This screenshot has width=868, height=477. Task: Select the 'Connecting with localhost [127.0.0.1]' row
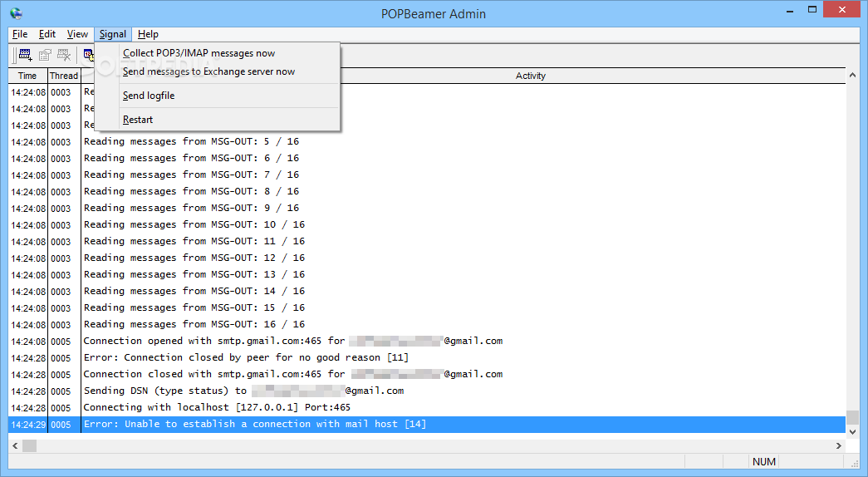(x=427, y=408)
